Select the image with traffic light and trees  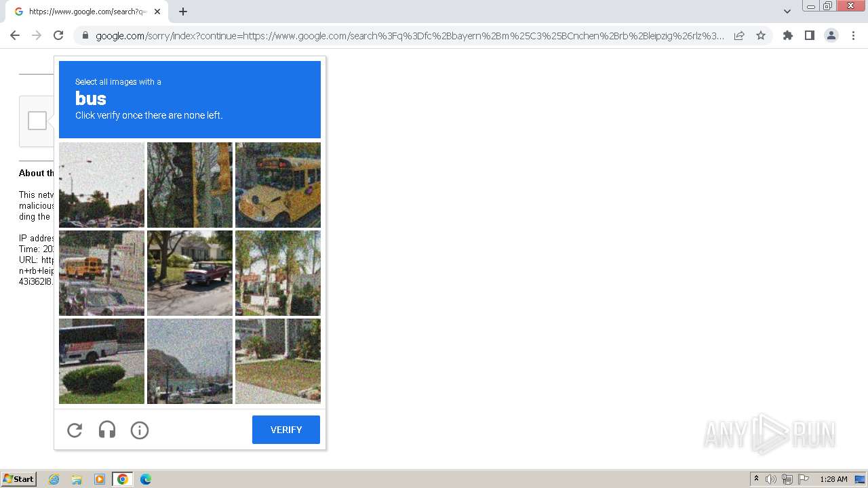tap(190, 185)
